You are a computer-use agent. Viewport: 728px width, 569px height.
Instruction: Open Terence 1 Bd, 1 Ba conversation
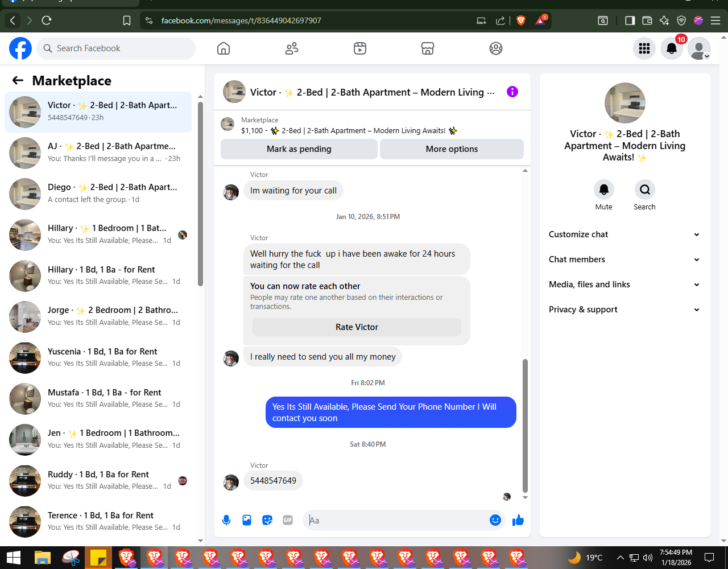(98, 522)
